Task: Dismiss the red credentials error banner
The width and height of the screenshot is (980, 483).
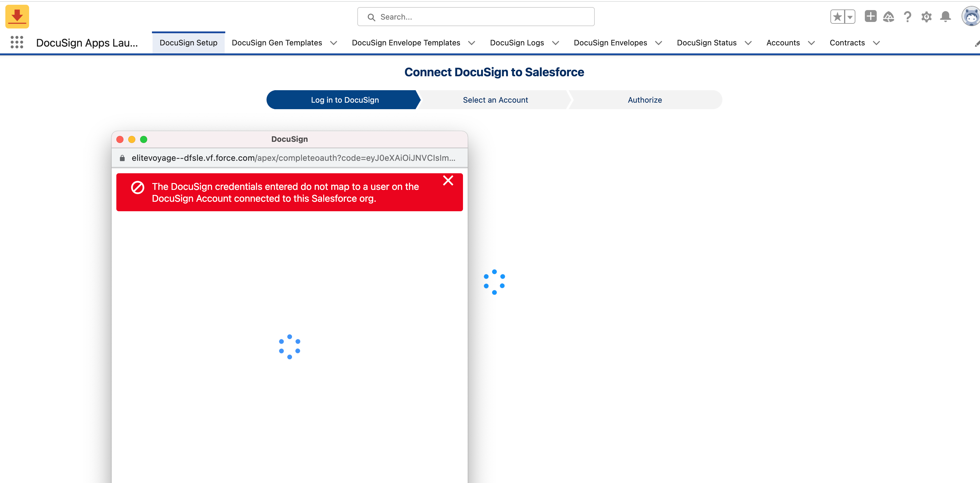Action: click(448, 180)
